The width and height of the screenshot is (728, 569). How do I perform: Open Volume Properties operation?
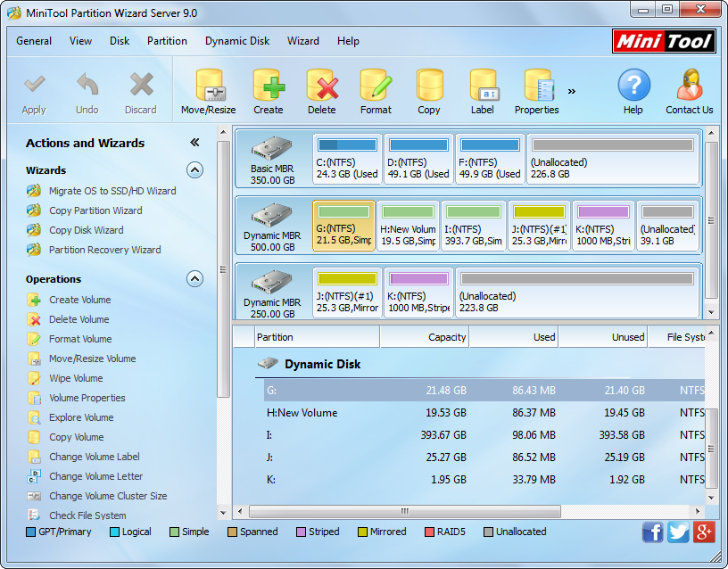click(87, 398)
